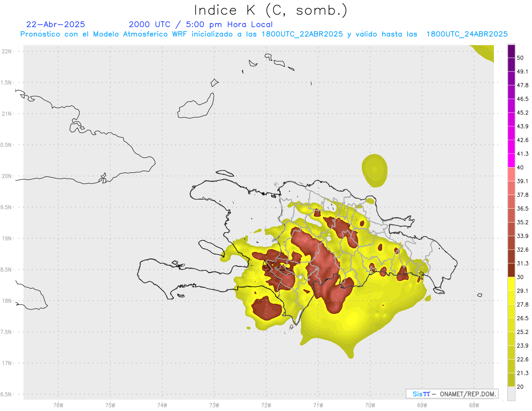Image resolution: width=532 pixels, height=411 pixels.
Task: Click the latitude label '22N'
Action: (7, 51)
